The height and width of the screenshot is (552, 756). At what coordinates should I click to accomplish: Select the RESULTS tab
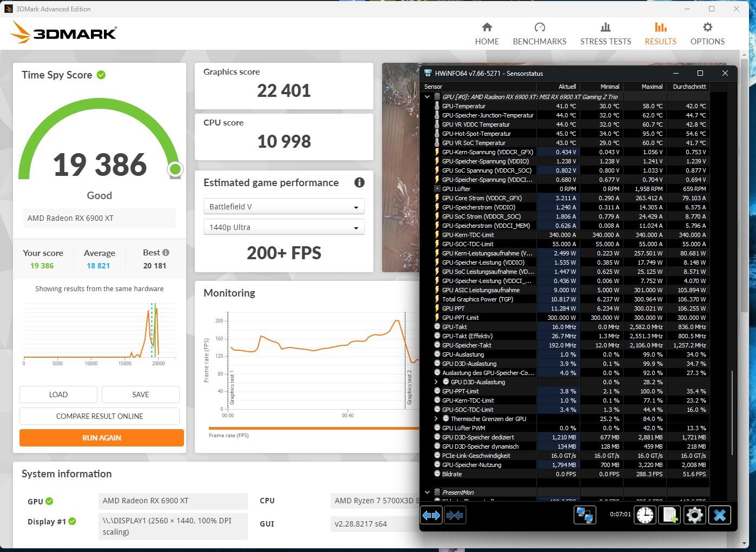(660, 34)
